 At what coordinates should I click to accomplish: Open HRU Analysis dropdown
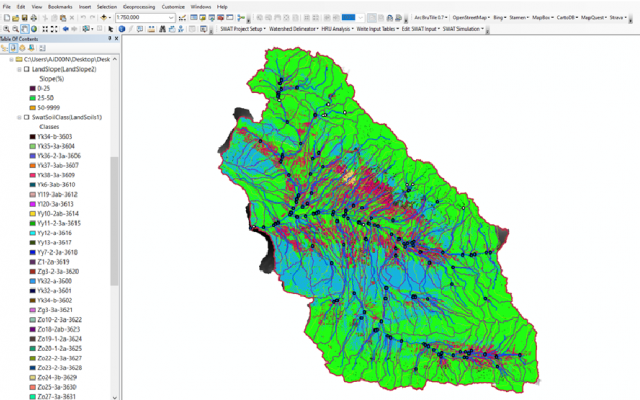(x=337, y=29)
